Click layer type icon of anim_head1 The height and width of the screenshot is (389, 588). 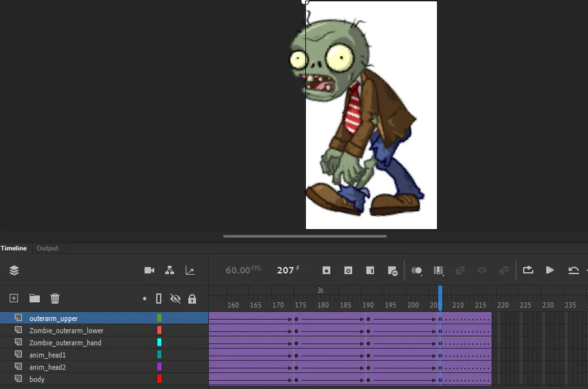[x=18, y=354]
